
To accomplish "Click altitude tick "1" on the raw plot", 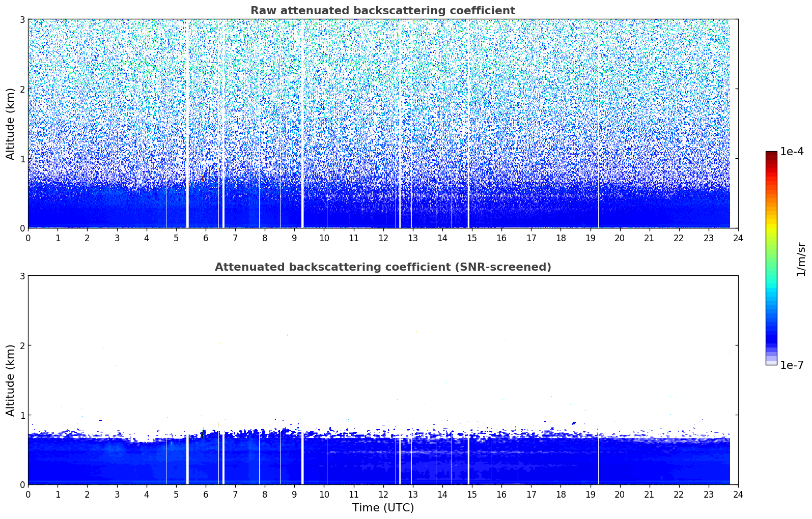I will [22, 159].
